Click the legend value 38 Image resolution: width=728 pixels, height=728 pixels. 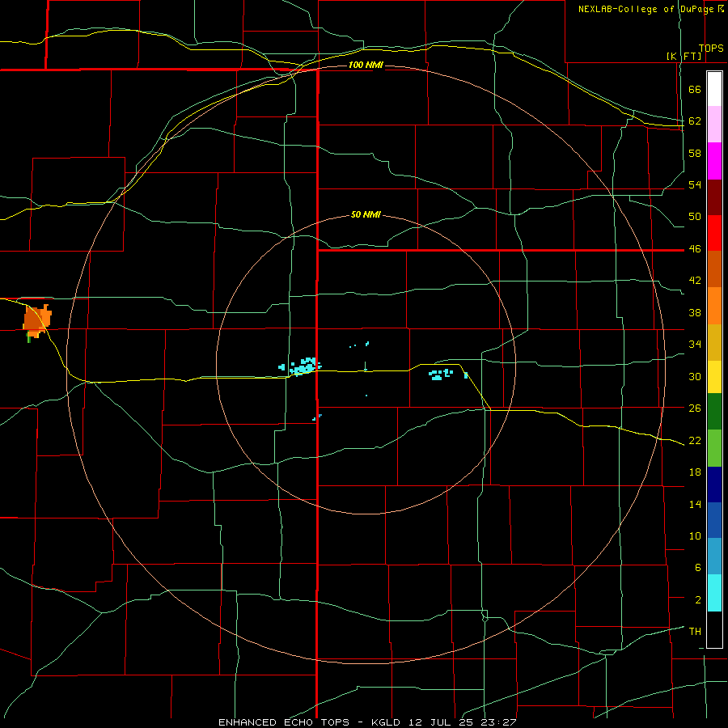coord(695,312)
